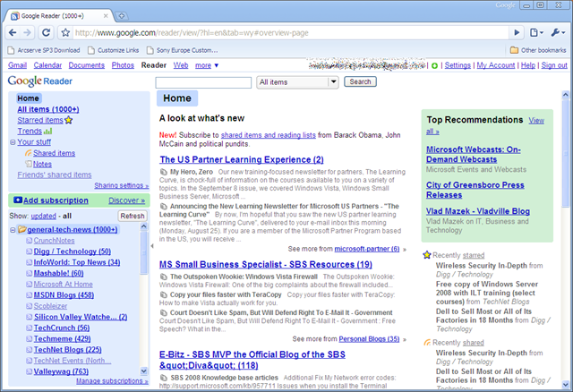Click the main page scrollbar up arrow
The height and width of the screenshot is (392, 573).
(x=565, y=95)
